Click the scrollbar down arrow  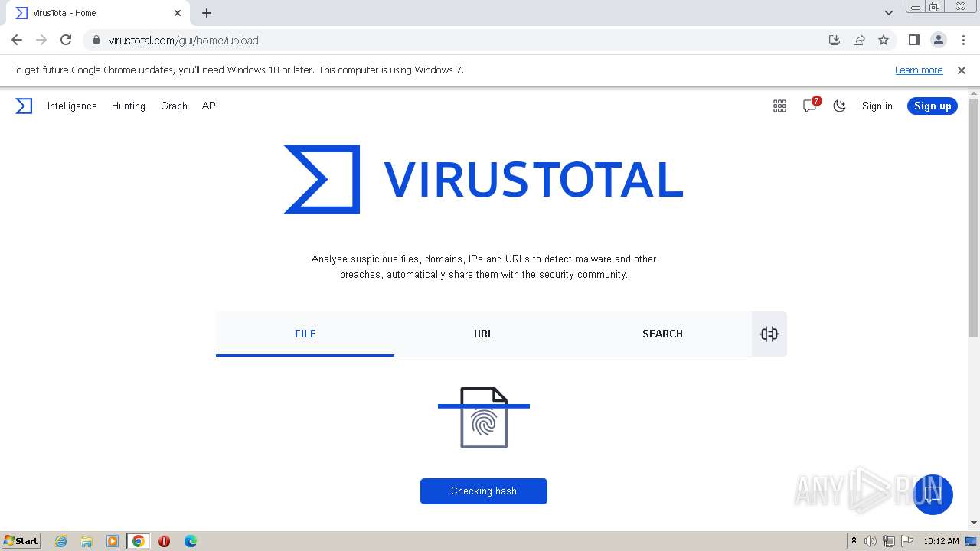pyautogui.click(x=974, y=523)
